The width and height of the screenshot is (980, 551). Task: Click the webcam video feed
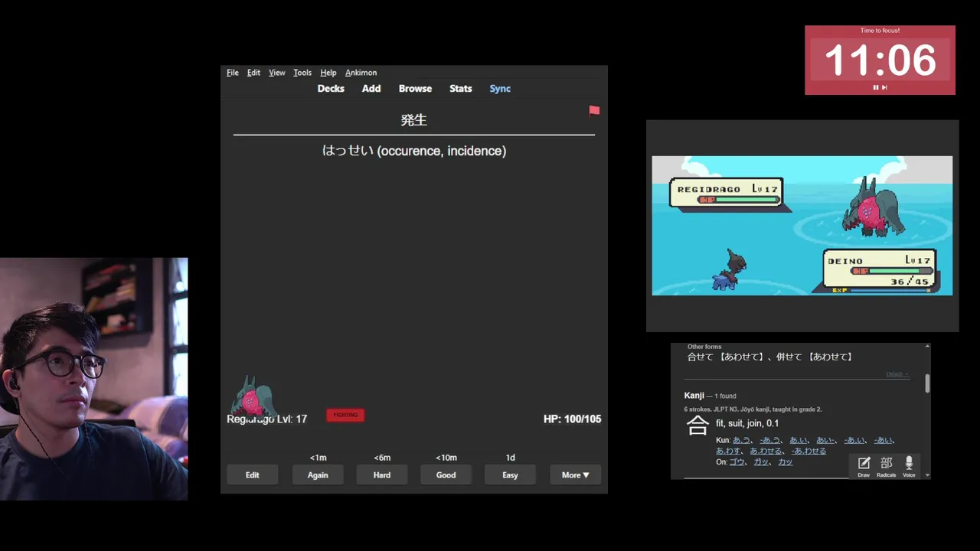click(x=93, y=379)
